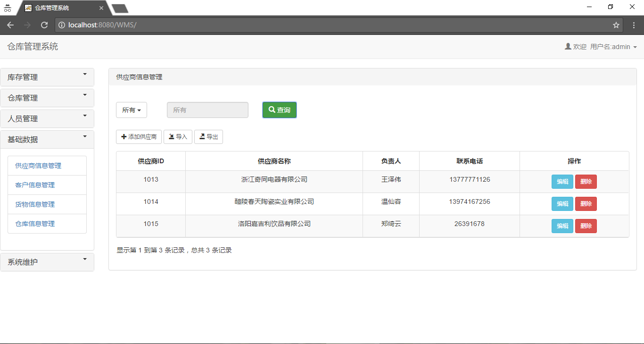
Task: Open a new browser tab
Action: click(120, 8)
